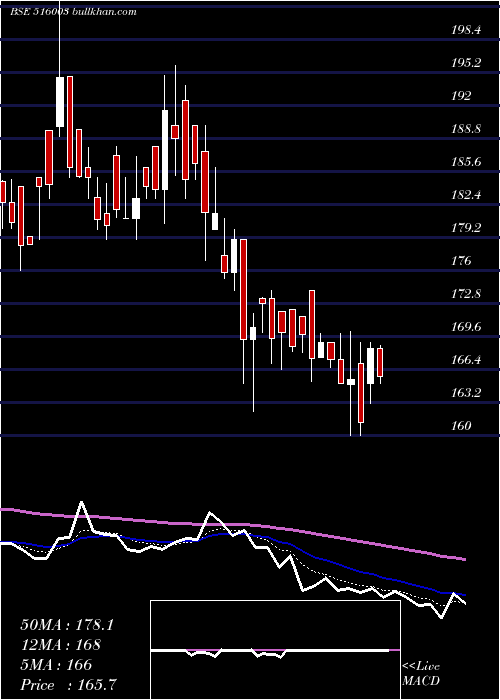Screen dimensions: 500x700
Task: Click the 12MA : 168 reading
Action: click(61, 645)
